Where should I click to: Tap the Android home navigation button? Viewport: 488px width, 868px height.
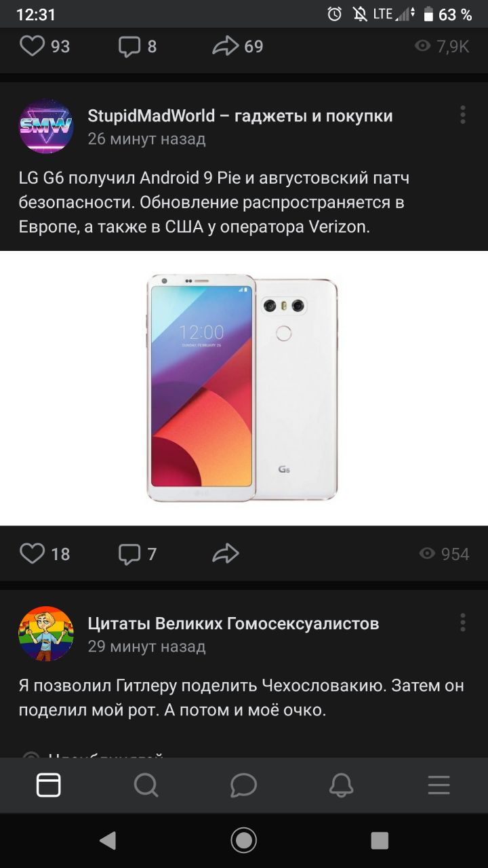coord(244,841)
